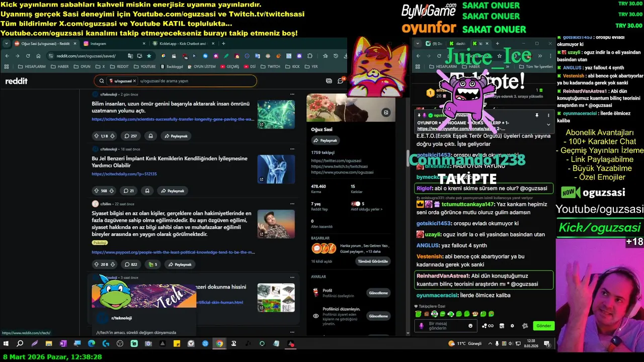Click the reddit logo
Image resolution: width=644 pixels, height=362 pixels.
point(16,81)
